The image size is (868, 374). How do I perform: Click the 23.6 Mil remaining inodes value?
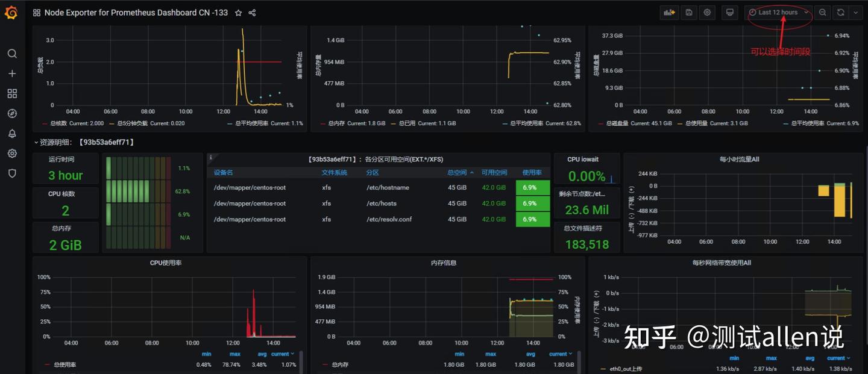click(x=587, y=210)
